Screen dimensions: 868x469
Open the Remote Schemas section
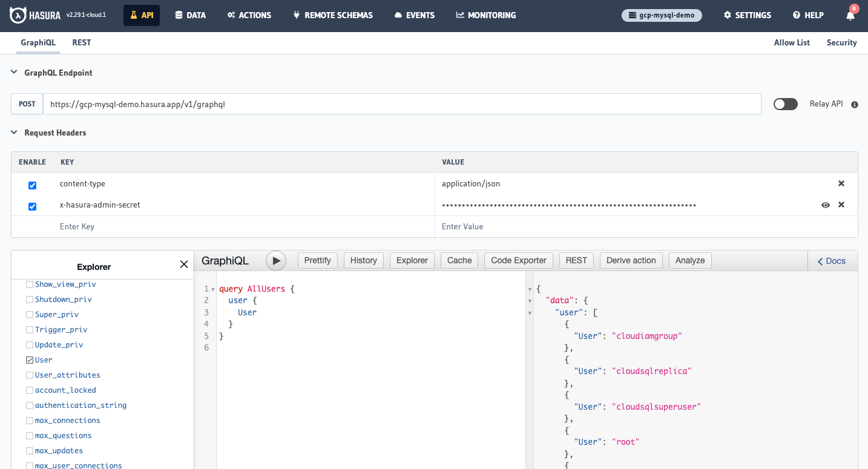[x=333, y=15]
